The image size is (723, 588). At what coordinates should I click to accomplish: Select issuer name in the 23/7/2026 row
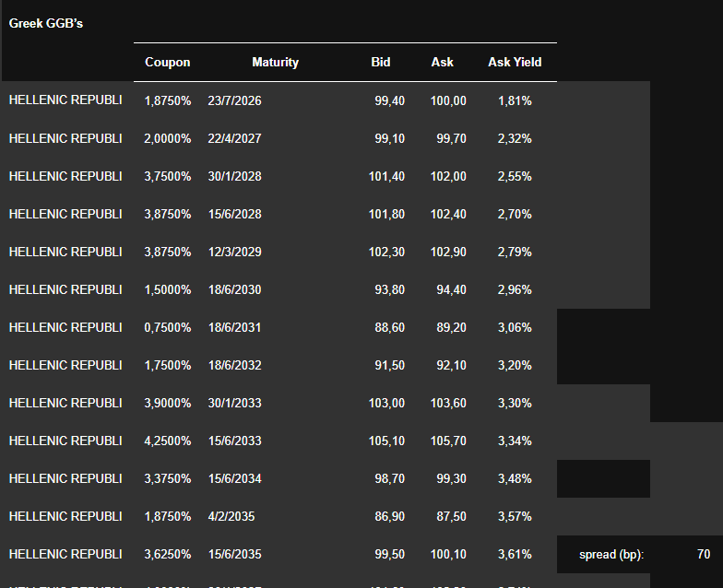[65, 100]
